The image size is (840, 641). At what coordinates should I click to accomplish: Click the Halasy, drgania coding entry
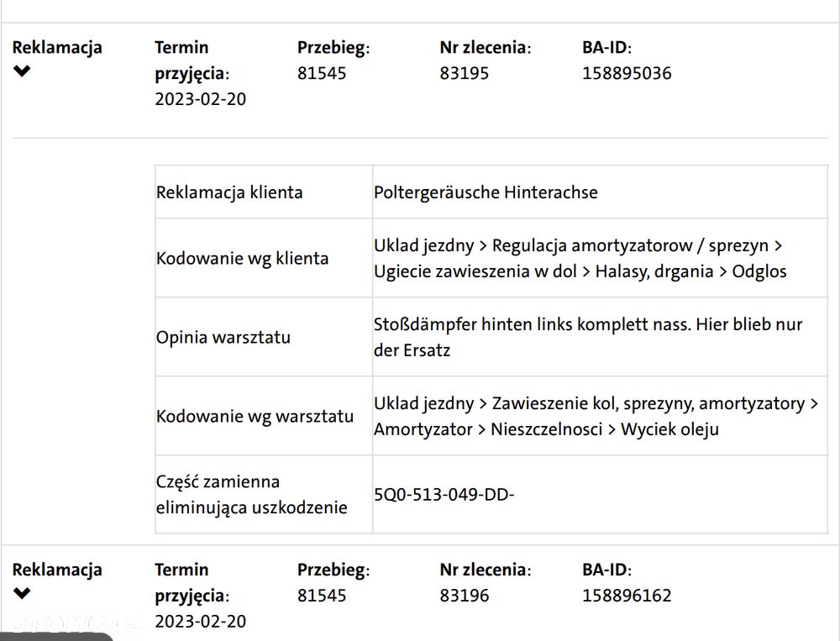click(654, 271)
